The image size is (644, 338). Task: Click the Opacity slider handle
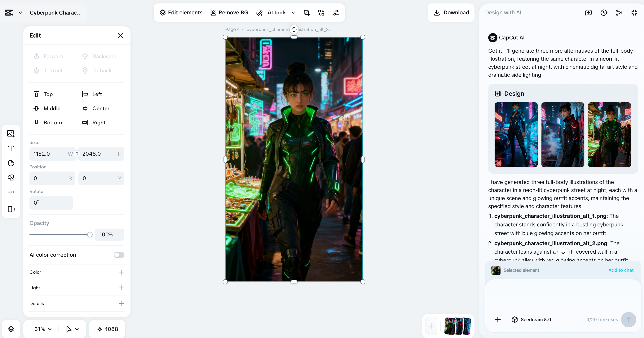tap(90, 234)
